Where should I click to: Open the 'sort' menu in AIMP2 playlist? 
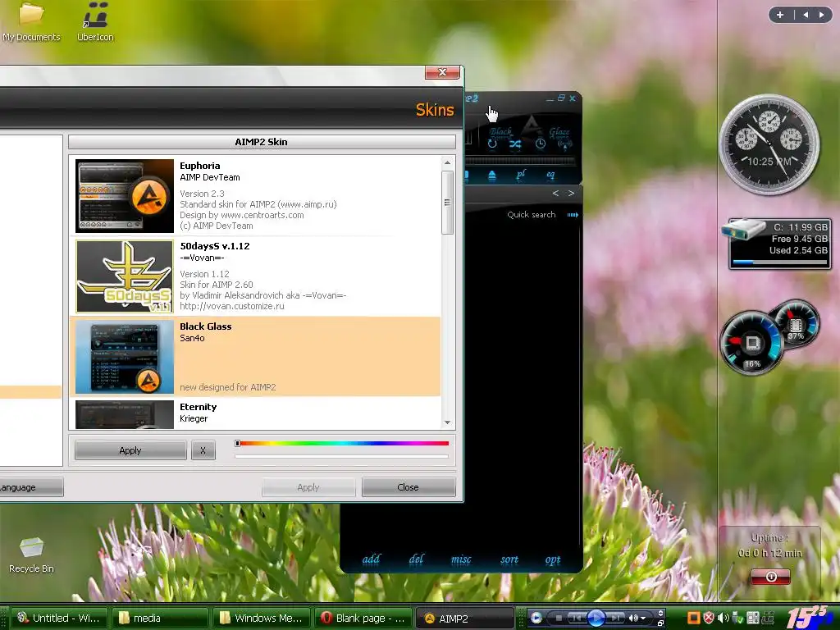[x=509, y=559]
